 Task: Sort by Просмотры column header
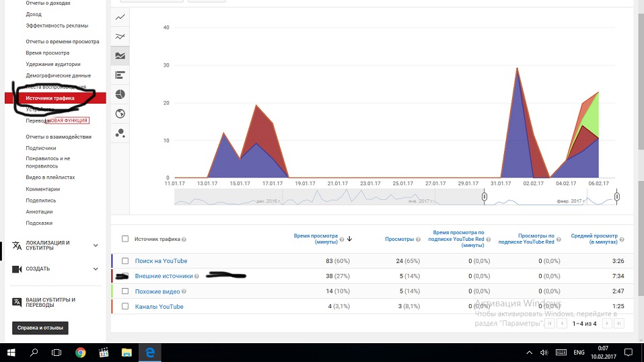(x=399, y=239)
